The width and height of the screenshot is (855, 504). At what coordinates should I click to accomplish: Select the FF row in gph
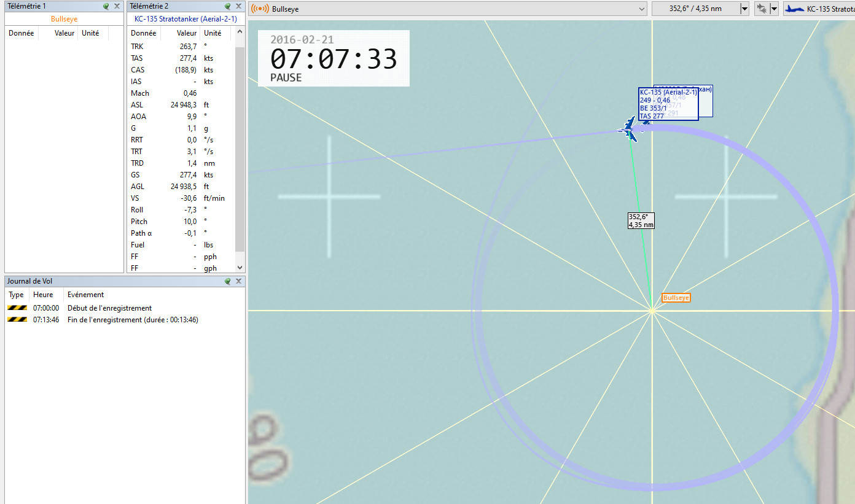click(x=181, y=268)
